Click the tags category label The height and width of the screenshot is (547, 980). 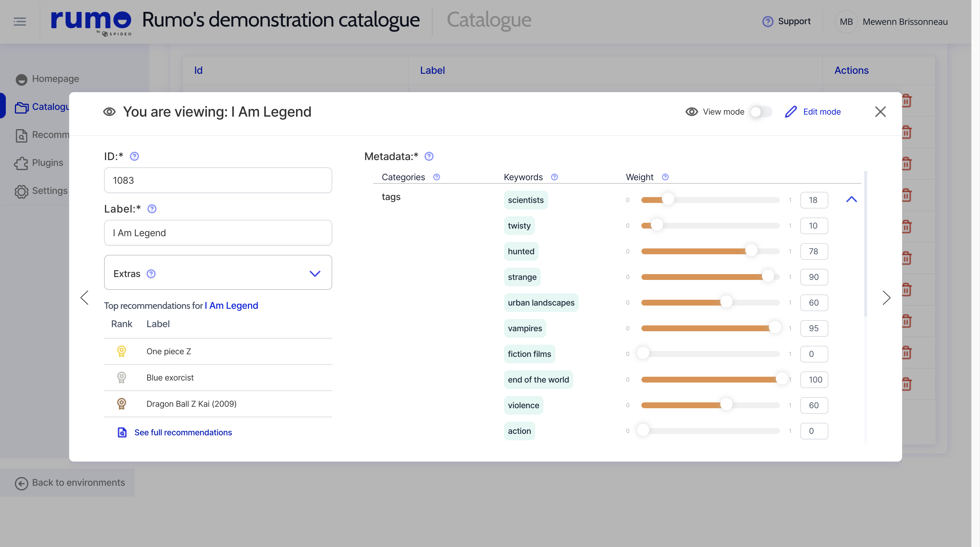click(391, 197)
